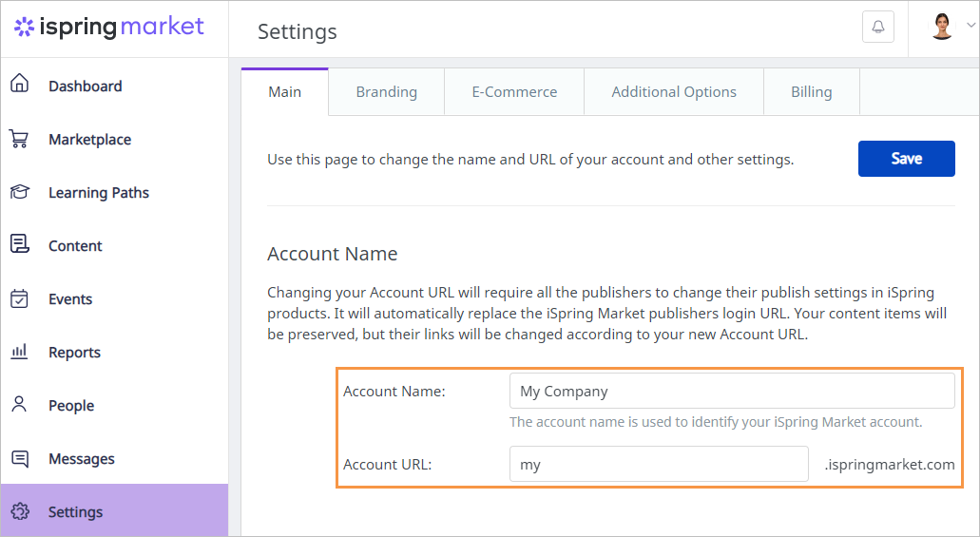The height and width of the screenshot is (537, 980).
Task: Click the Account Name text field
Action: coord(731,391)
